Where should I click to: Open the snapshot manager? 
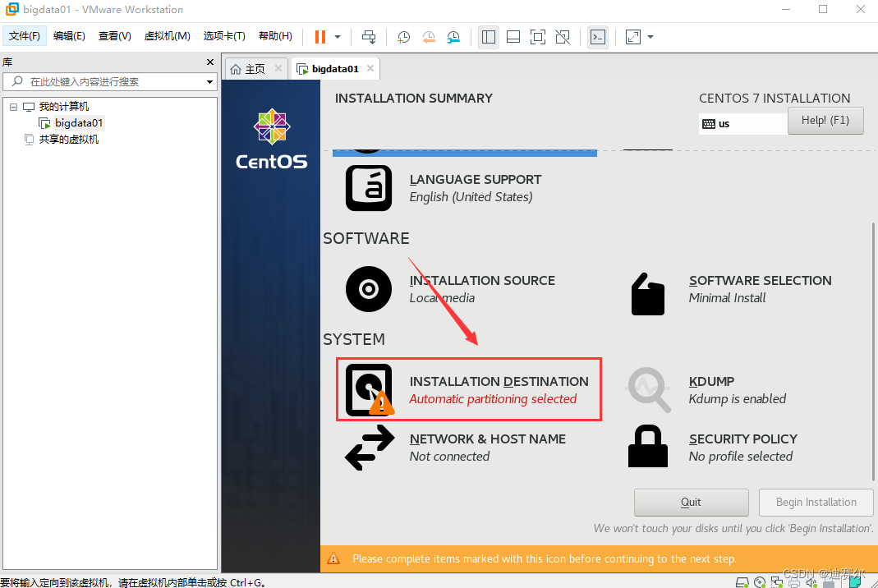click(x=453, y=37)
